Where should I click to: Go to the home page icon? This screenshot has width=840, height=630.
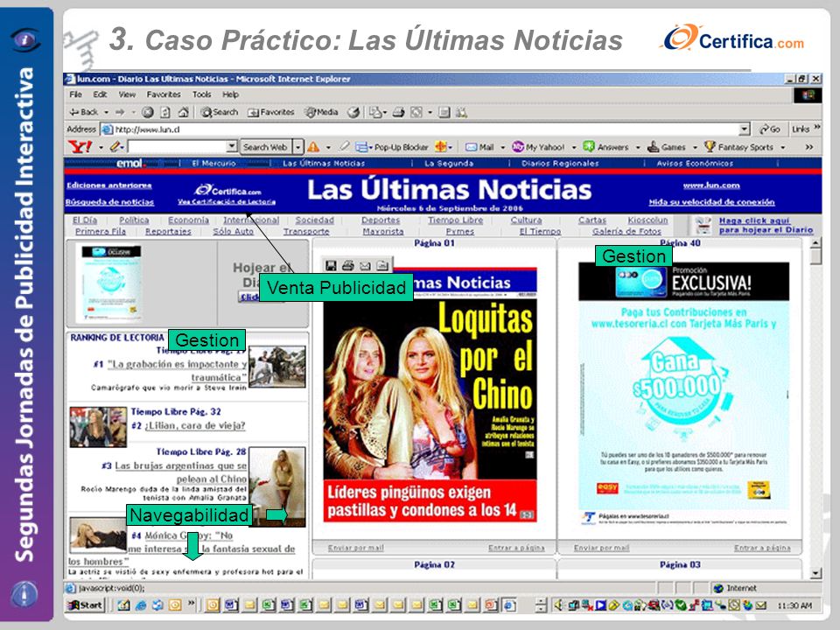point(183,112)
